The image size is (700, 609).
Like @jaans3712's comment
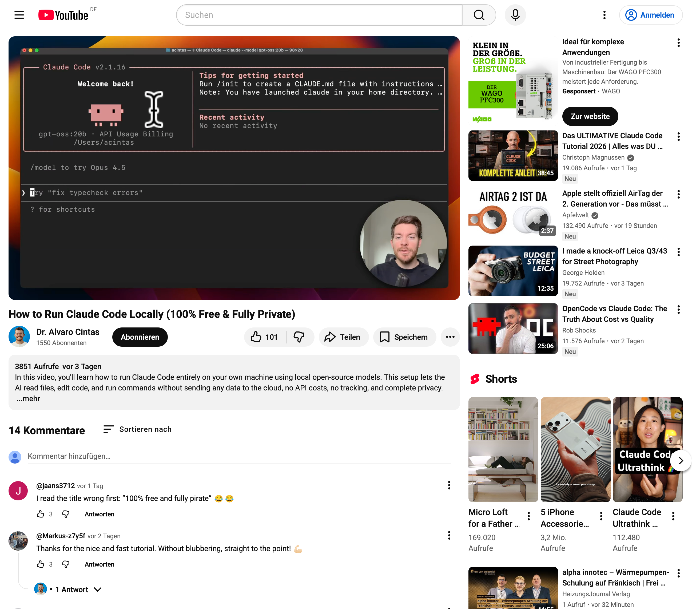(41, 514)
